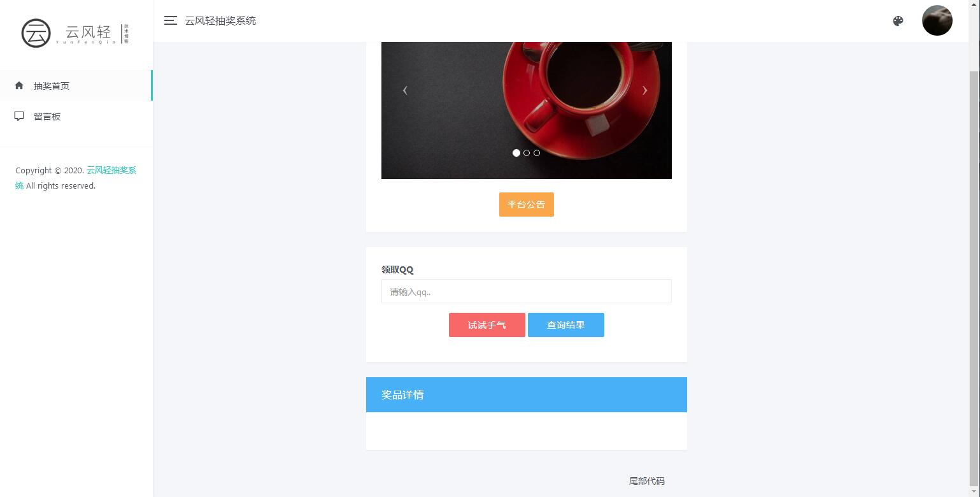Click the theme palette icon top right
Image resolution: width=980 pixels, height=497 pixels.
tap(898, 20)
